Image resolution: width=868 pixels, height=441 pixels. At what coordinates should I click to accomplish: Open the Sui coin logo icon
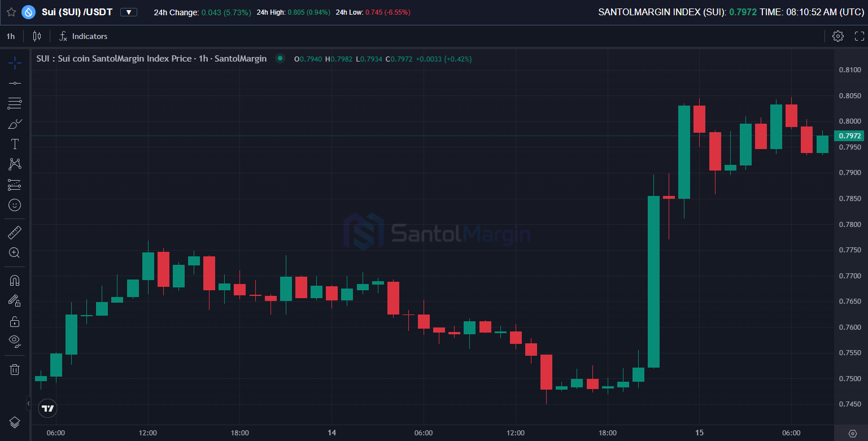coord(28,12)
